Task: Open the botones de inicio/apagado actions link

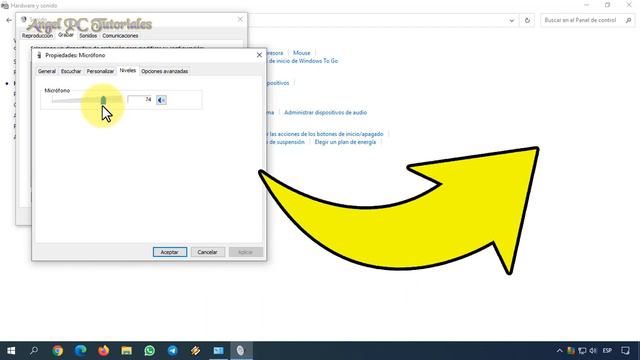Action: [325, 134]
